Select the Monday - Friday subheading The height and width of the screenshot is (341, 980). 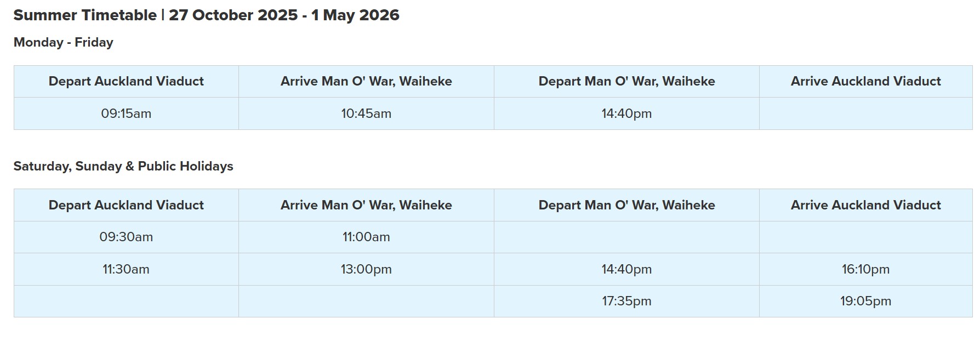click(64, 43)
